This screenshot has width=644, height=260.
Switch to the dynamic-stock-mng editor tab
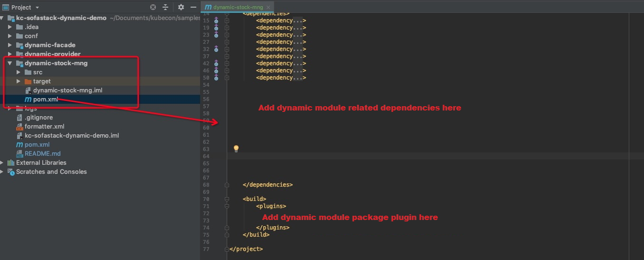point(238,7)
